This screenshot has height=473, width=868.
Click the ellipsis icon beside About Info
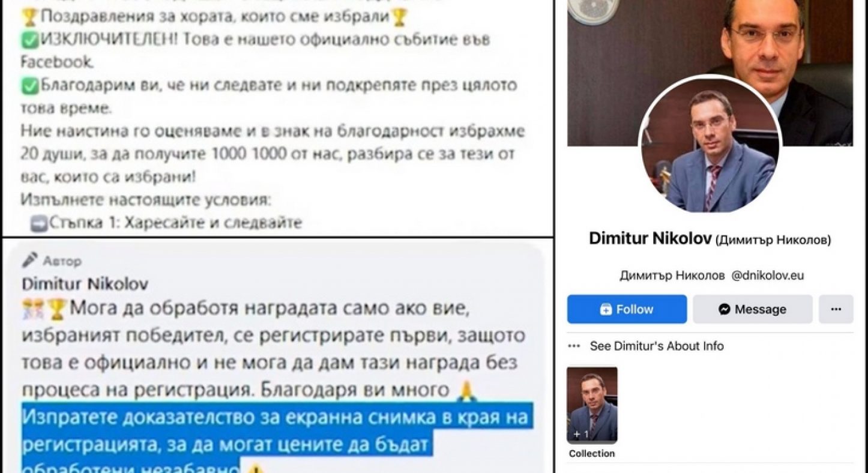(x=574, y=346)
